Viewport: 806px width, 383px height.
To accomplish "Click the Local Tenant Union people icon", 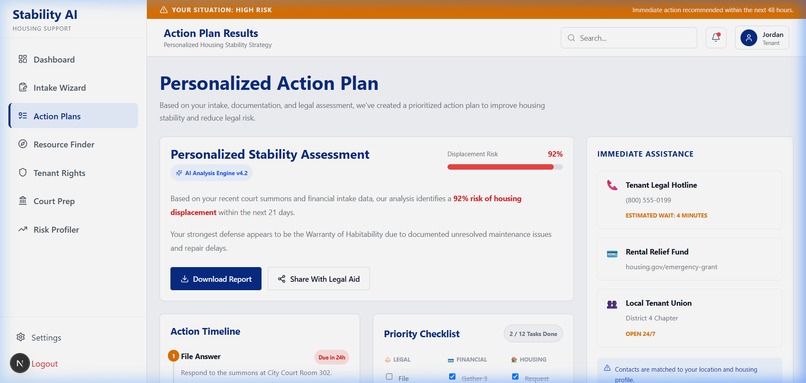I will [x=612, y=304].
